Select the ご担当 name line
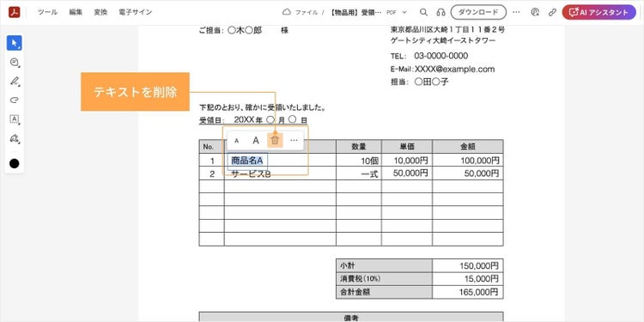Image resolution: width=644 pixels, height=322 pixels. (244, 30)
